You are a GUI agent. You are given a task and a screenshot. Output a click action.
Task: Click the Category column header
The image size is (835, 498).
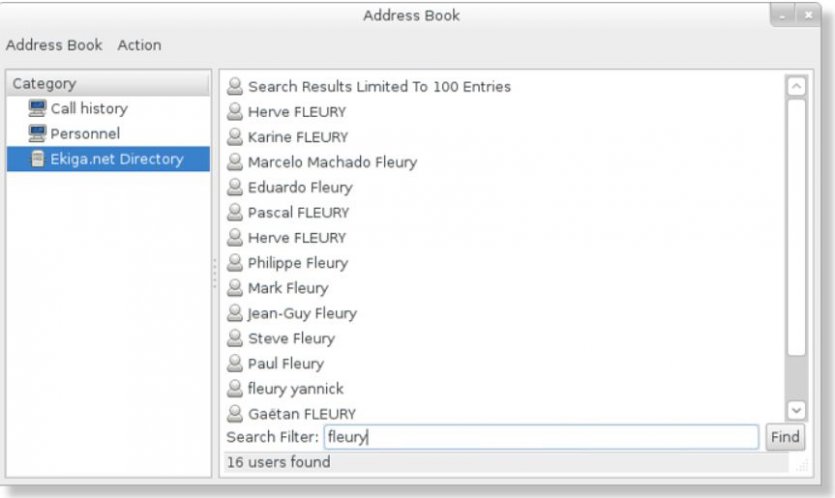click(108, 84)
